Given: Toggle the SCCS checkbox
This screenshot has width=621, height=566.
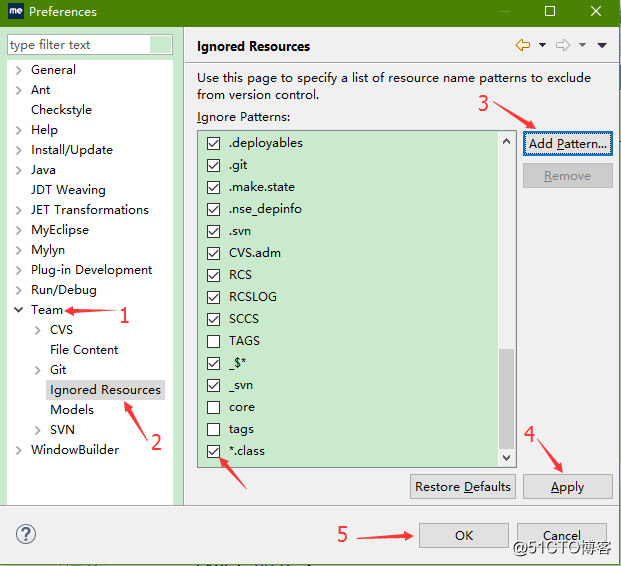Looking at the screenshot, I should coord(213,319).
